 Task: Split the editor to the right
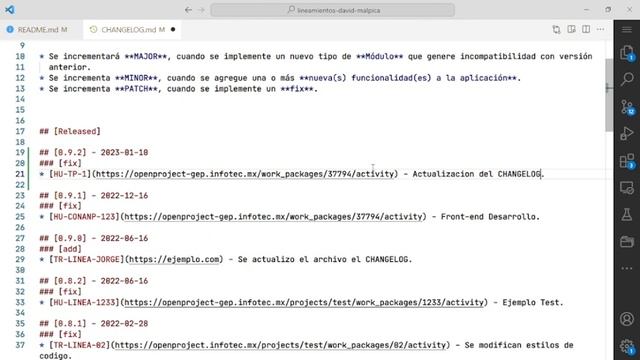pyautogui.click(x=586, y=29)
